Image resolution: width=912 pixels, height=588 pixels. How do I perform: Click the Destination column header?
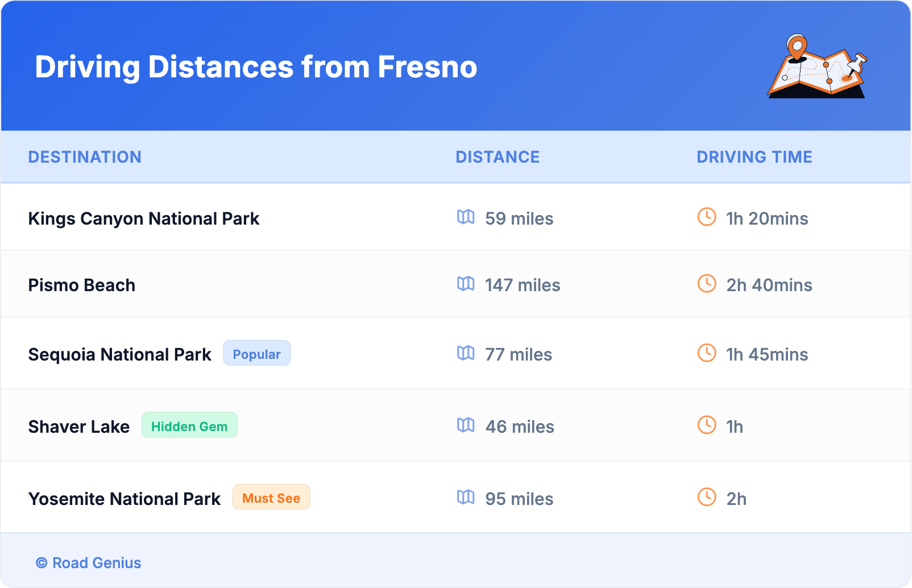[x=85, y=157]
